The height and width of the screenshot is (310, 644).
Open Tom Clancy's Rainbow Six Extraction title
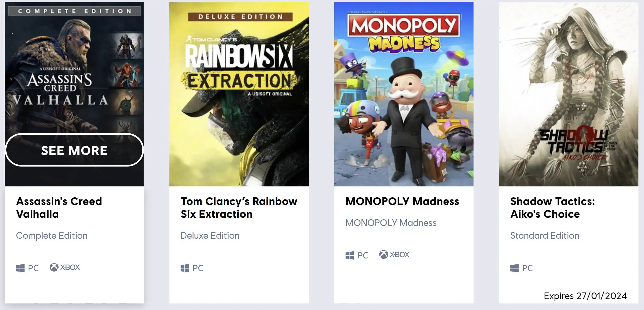[x=239, y=208]
